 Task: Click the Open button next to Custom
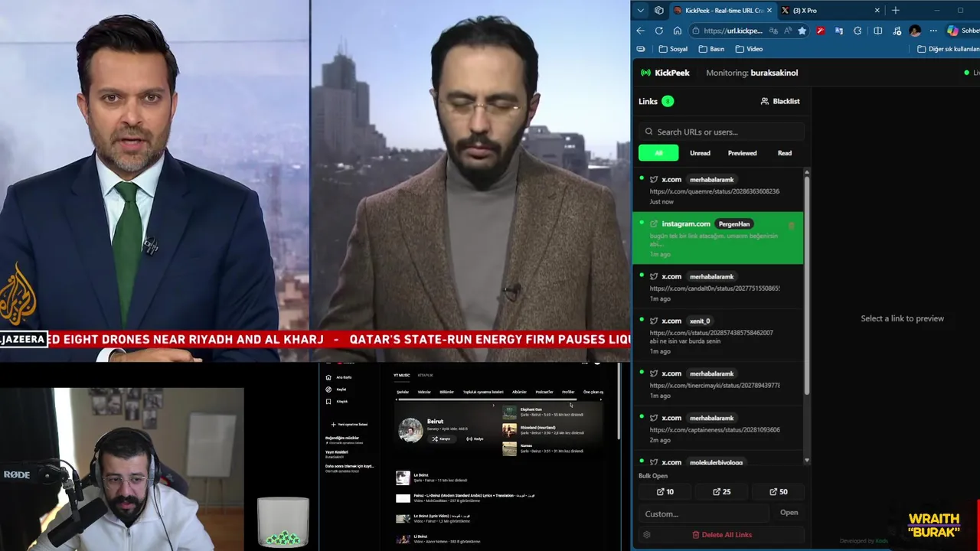pyautogui.click(x=789, y=513)
